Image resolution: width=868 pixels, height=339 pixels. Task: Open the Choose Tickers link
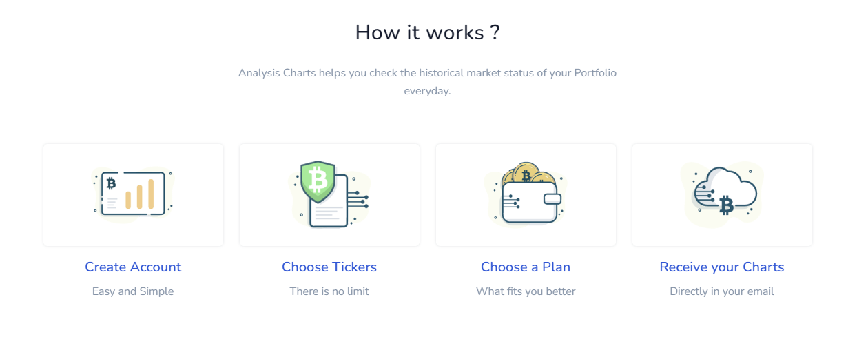coord(329,267)
